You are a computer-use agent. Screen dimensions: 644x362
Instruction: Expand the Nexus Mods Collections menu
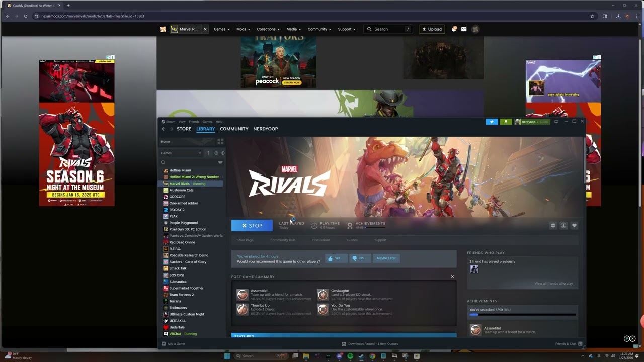point(269,29)
